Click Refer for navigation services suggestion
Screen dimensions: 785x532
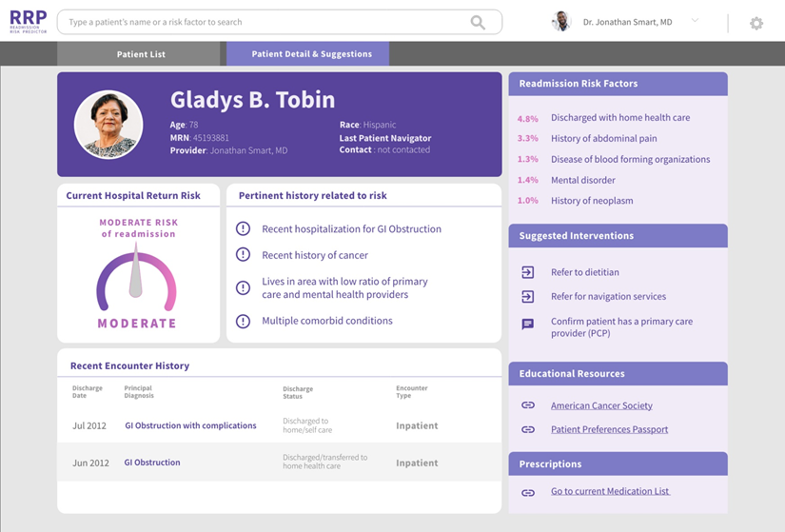coord(608,296)
